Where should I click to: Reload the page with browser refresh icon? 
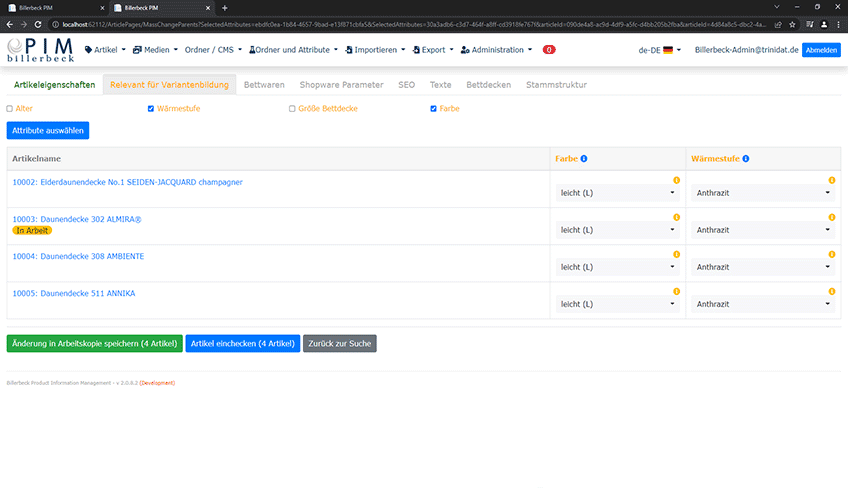point(38,24)
